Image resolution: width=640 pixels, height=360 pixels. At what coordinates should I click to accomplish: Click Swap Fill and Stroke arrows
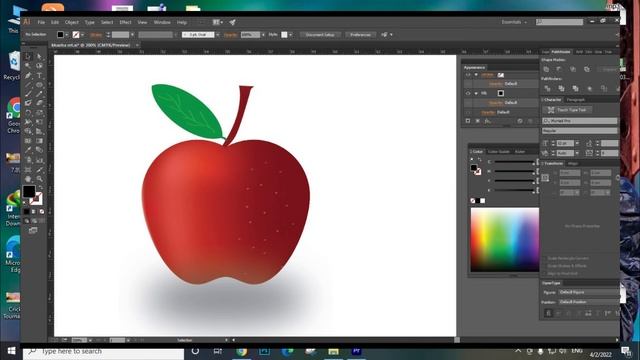click(x=40, y=187)
